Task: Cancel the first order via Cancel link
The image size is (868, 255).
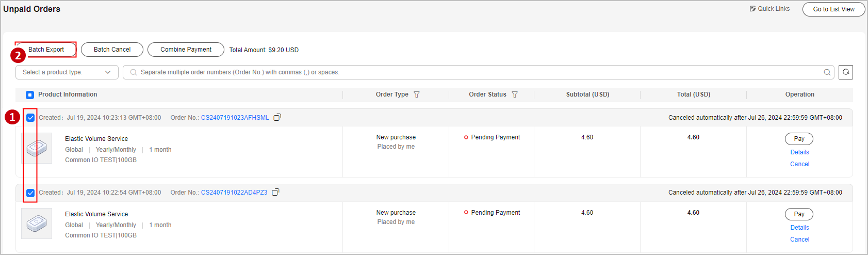Action: [x=799, y=164]
